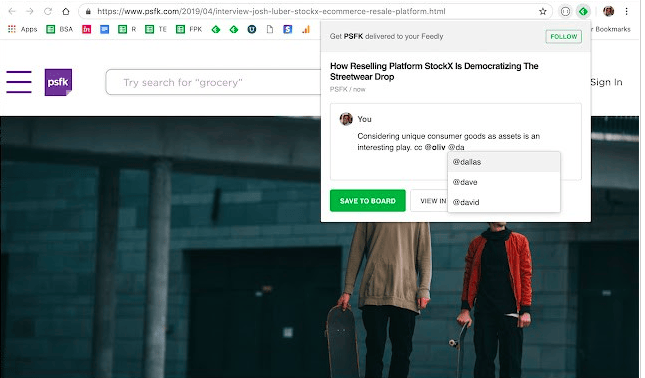This screenshot has height=378, width=645.
Task: Open the R spreadsheet bookmark
Action: (127, 29)
